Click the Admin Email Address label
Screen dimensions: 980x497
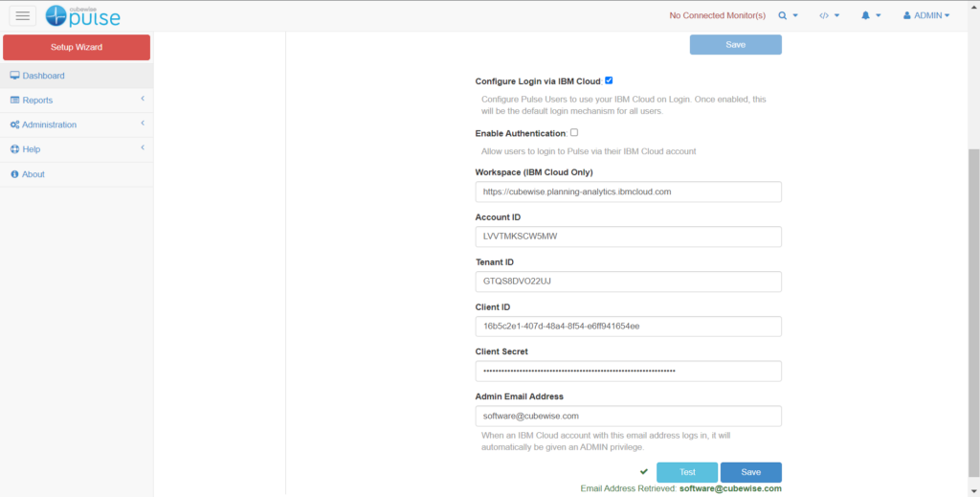pos(519,396)
